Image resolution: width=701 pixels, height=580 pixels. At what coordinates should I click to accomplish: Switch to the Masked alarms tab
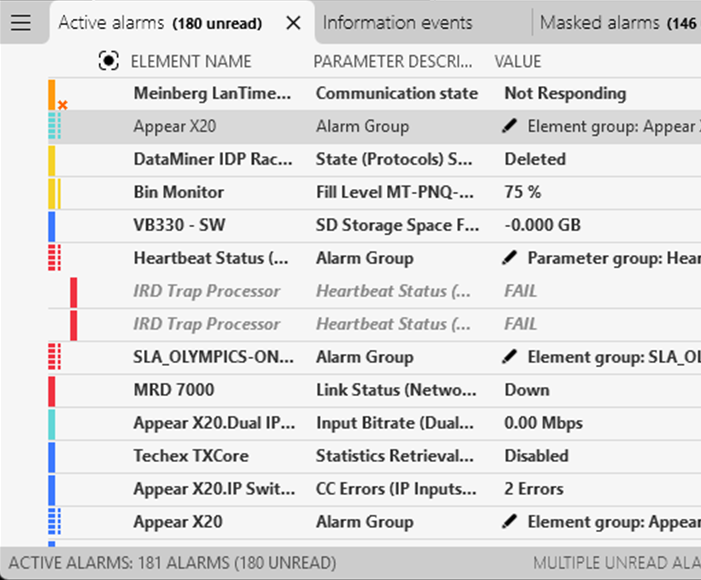click(x=618, y=23)
